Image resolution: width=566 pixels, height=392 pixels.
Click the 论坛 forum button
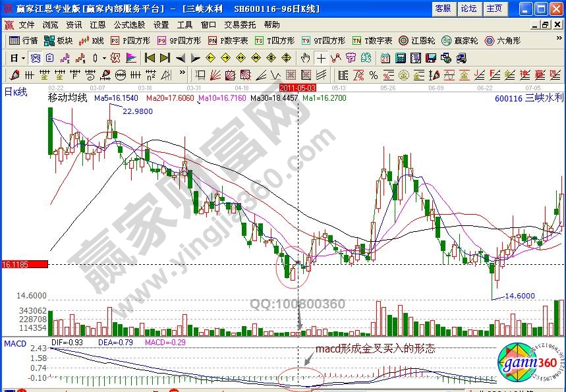tap(469, 9)
